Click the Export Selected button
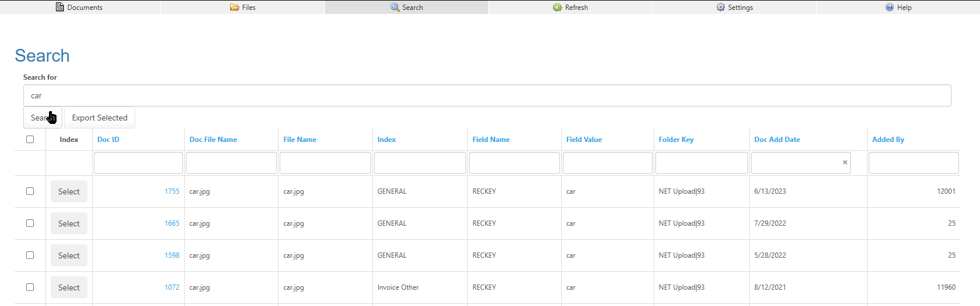This screenshot has width=980, height=306. point(100,118)
